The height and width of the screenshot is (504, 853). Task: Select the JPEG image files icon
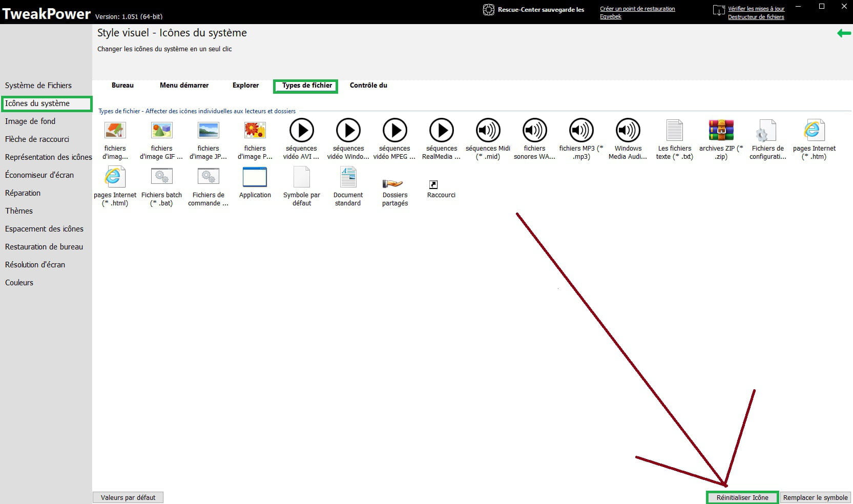(x=208, y=131)
